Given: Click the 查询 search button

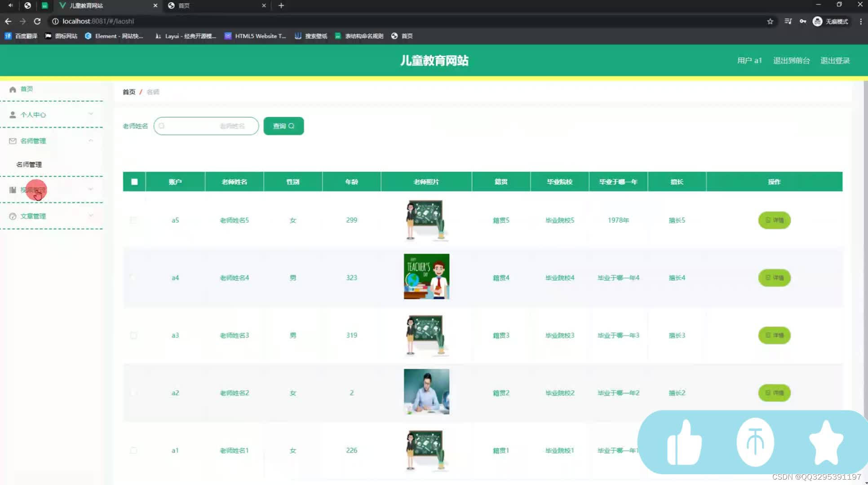Looking at the screenshot, I should (x=283, y=126).
